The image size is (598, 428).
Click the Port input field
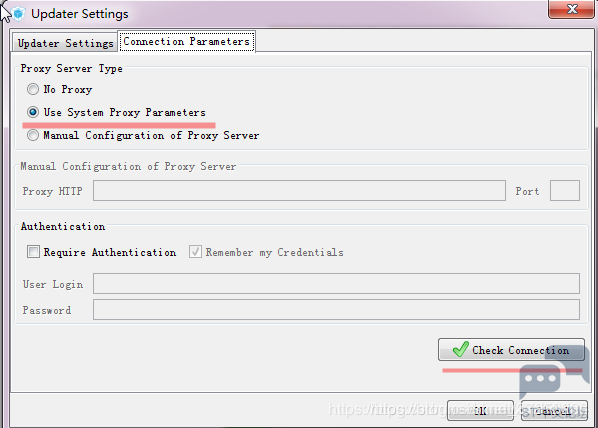[x=565, y=191]
